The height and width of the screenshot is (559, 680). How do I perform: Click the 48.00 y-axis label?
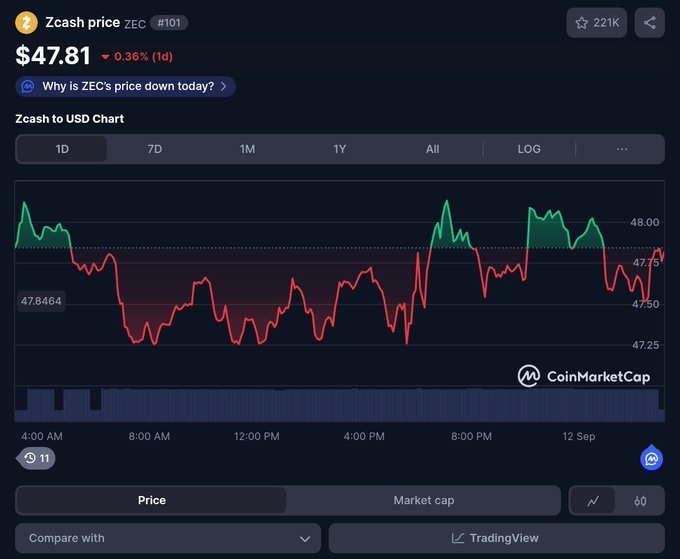pos(644,222)
